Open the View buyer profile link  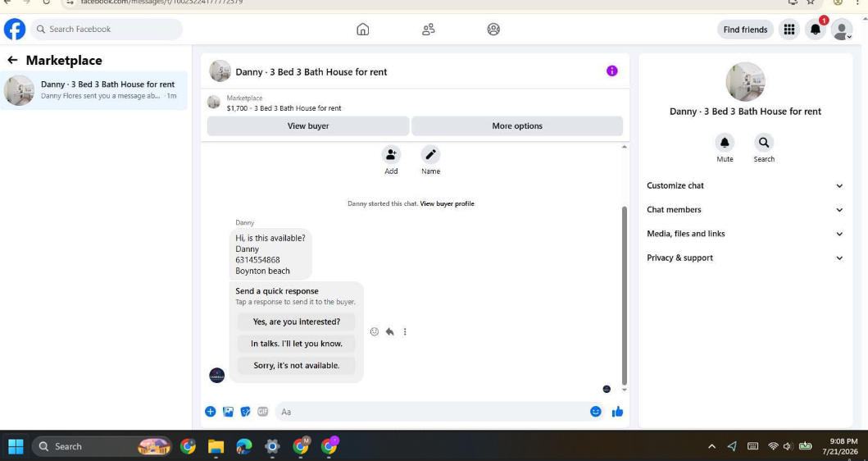(447, 203)
